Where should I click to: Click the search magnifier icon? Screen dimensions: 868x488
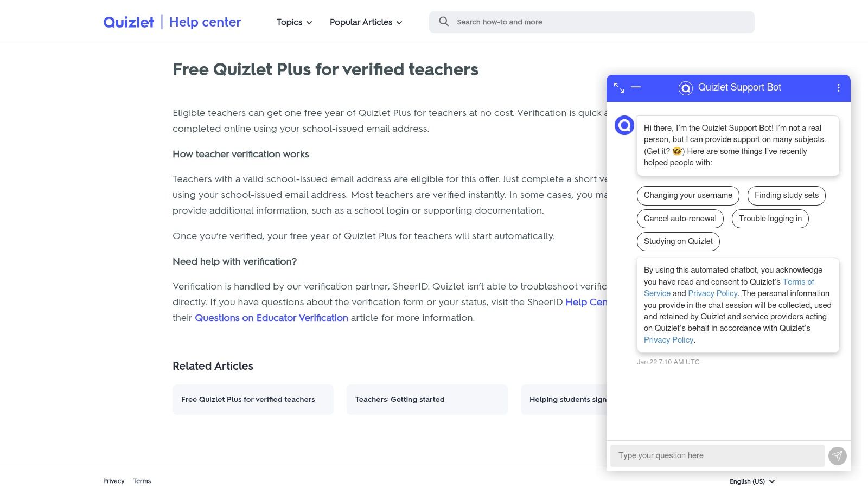pyautogui.click(x=444, y=22)
